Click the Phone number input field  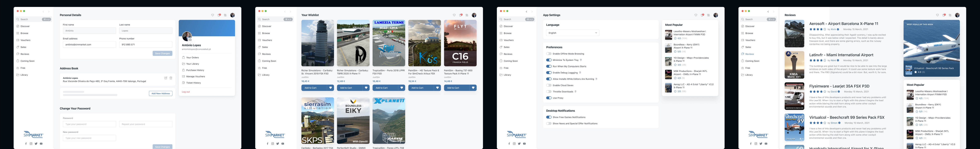click(x=146, y=45)
